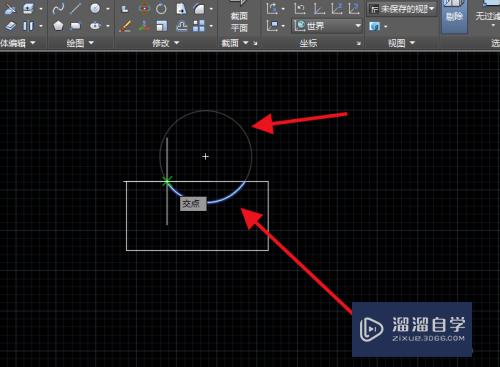Expand the 截面 panel arrow
Screen dimensions: 500x367
coord(246,43)
